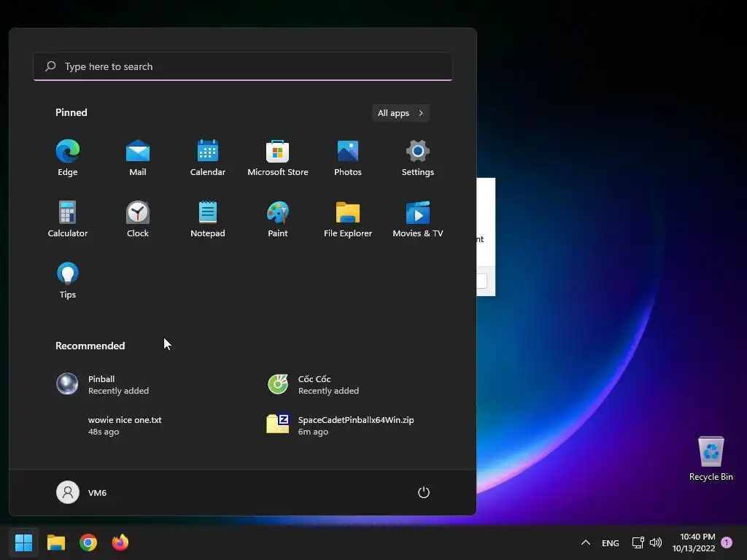Image resolution: width=747 pixels, height=560 pixels.
Task: Open the power options button
Action: (424, 492)
